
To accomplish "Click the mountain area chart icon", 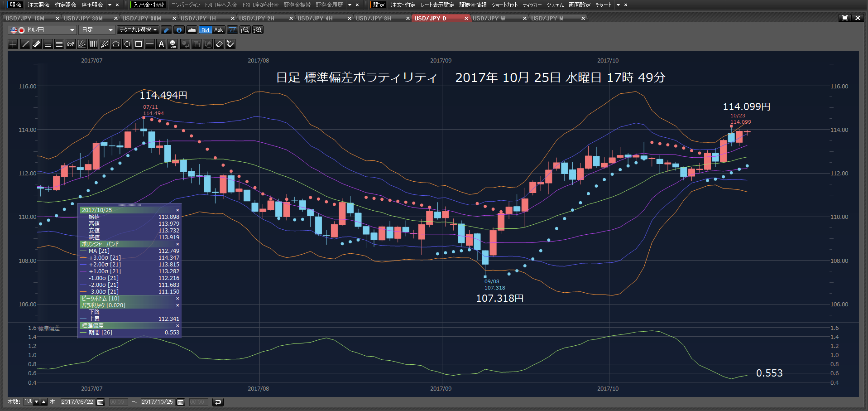I will click(x=192, y=30).
